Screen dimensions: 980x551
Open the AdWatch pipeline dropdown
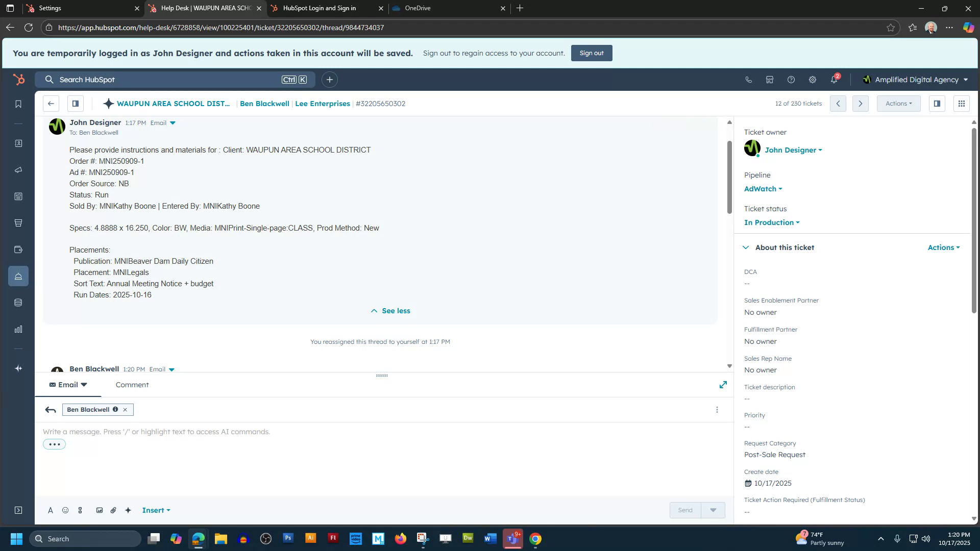pyautogui.click(x=763, y=188)
